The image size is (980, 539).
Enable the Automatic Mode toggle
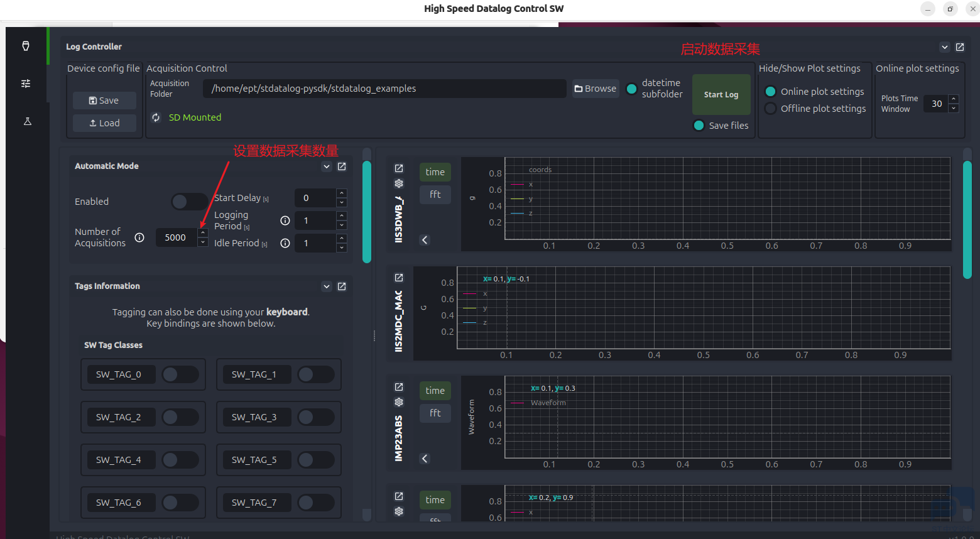(188, 202)
